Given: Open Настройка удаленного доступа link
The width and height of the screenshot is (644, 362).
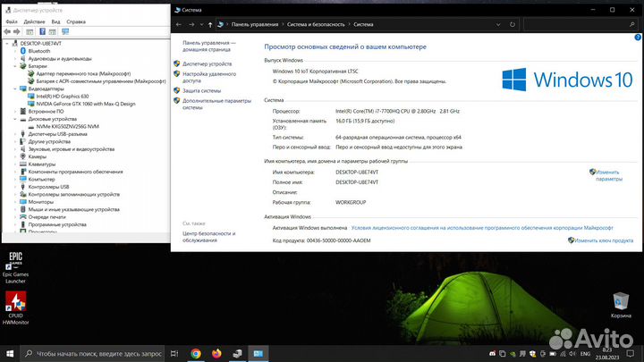Looking at the screenshot, I should (x=209, y=77).
